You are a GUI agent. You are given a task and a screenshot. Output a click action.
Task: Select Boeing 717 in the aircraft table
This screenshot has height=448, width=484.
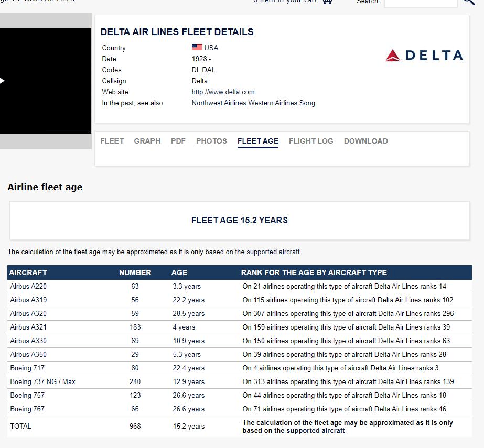(27, 368)
